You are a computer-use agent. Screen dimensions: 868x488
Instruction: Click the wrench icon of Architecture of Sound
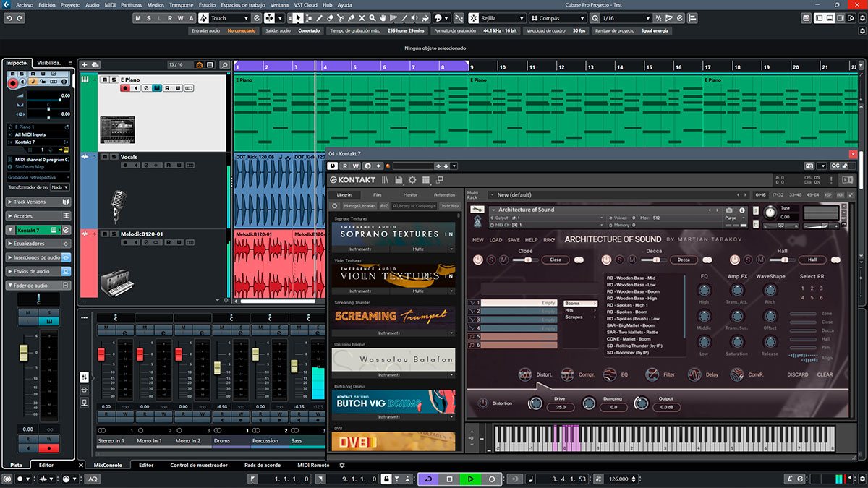(477, 209)
